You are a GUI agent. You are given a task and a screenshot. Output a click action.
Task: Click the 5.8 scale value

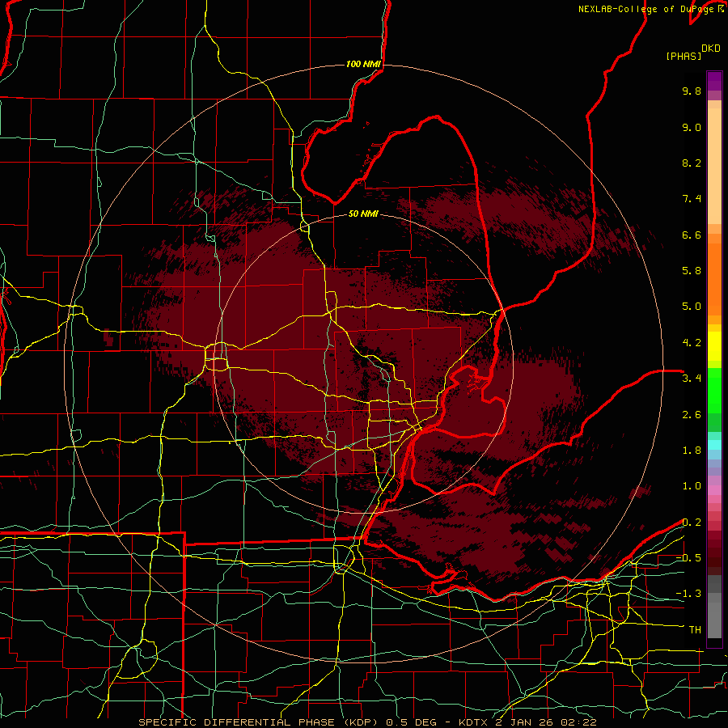[x=692, y=271]
